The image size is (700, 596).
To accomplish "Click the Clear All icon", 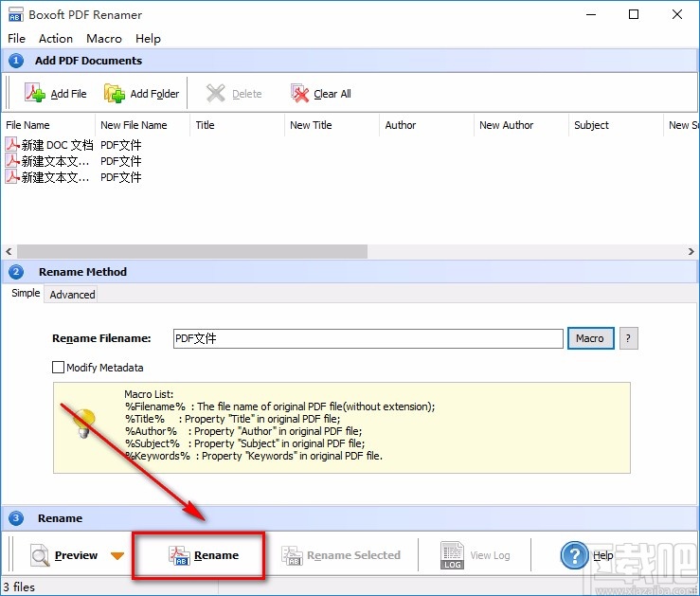I will point(300,93).
